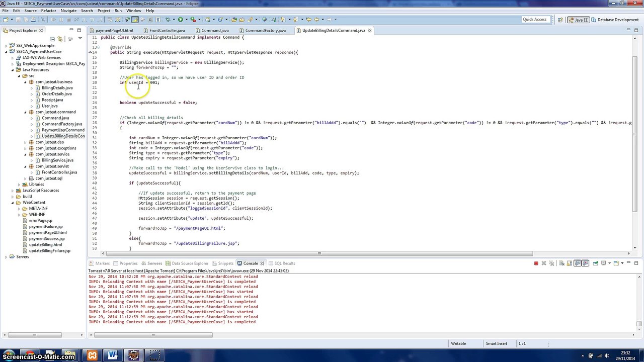Toggle Block Selection mode in the toolbar

(x=150, y=20)
